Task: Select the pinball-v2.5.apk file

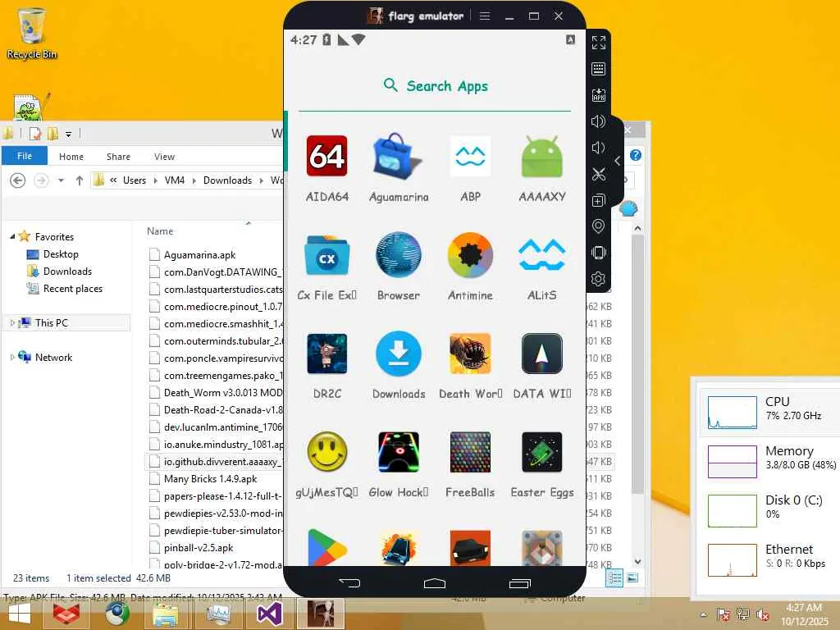Action: point(199,547)
